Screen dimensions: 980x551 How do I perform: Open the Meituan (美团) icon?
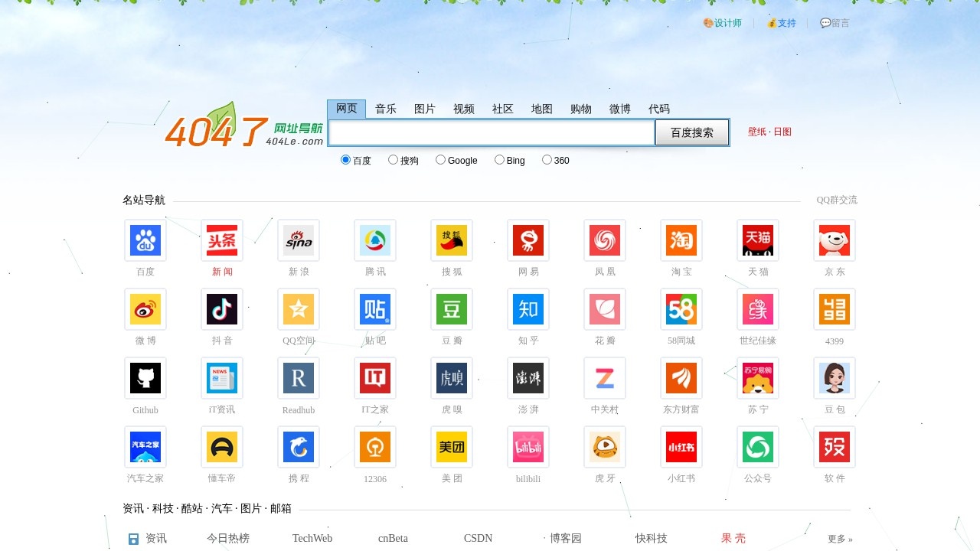pos(452,447)
